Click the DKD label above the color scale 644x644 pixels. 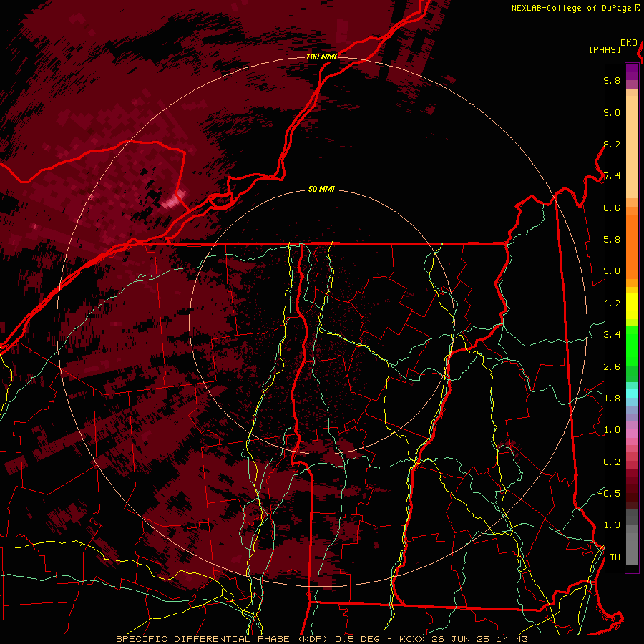pos(629,43)
